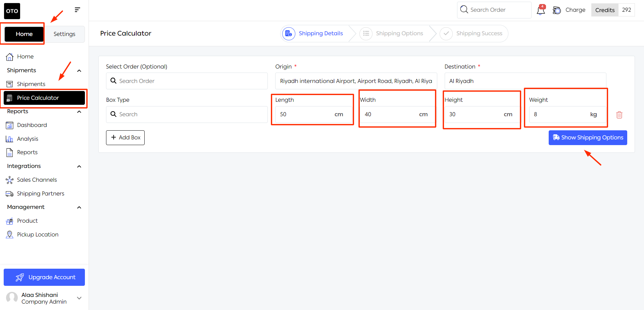
Task: Open Analysis page in sidebar
Action: pos(28,139)
